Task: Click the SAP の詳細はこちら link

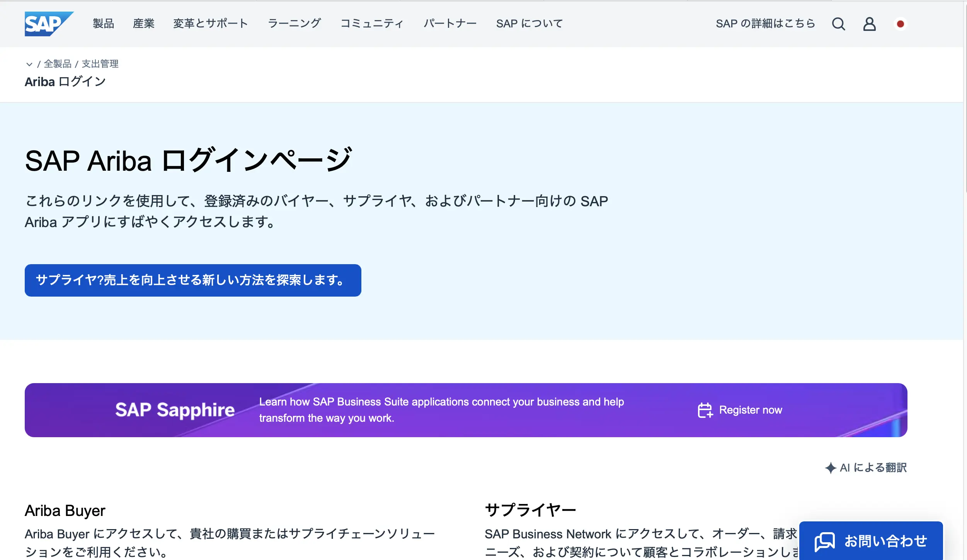Action: click(x=765, y=24)
